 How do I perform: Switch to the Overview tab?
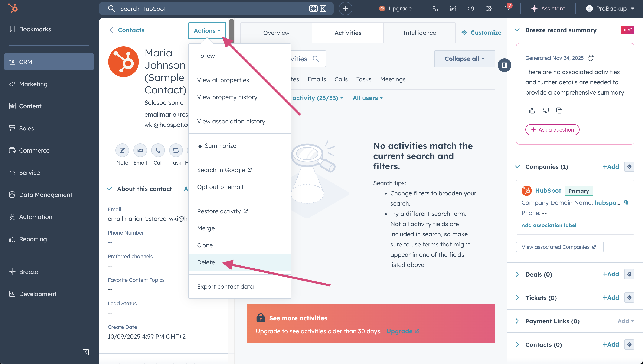pyautogui.click(x=276, y=33)
